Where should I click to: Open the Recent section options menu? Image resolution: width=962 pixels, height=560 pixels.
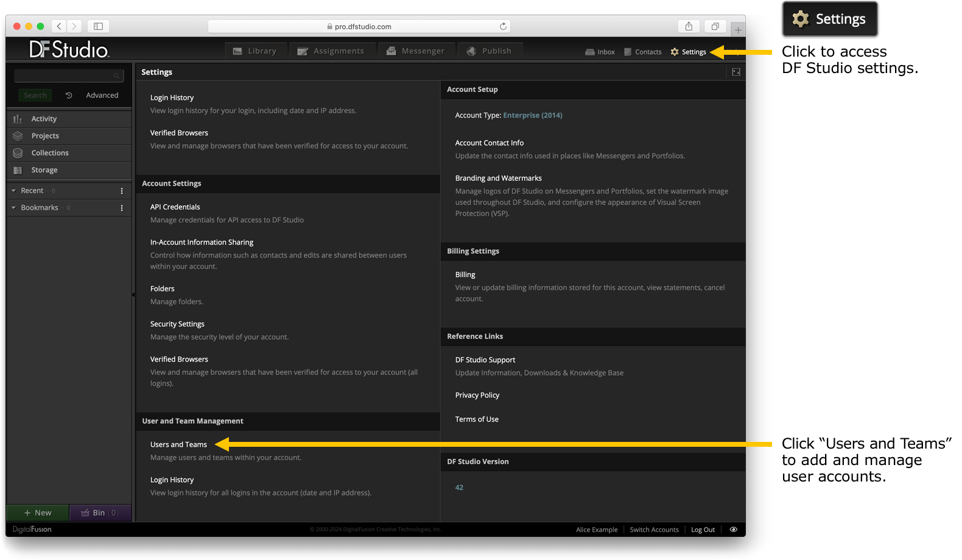click(x=122, y=191)
